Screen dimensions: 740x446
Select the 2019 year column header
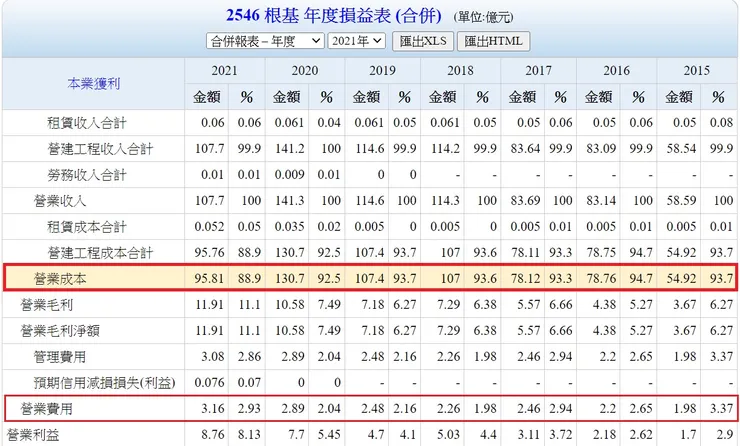click(x=382, y=71)
